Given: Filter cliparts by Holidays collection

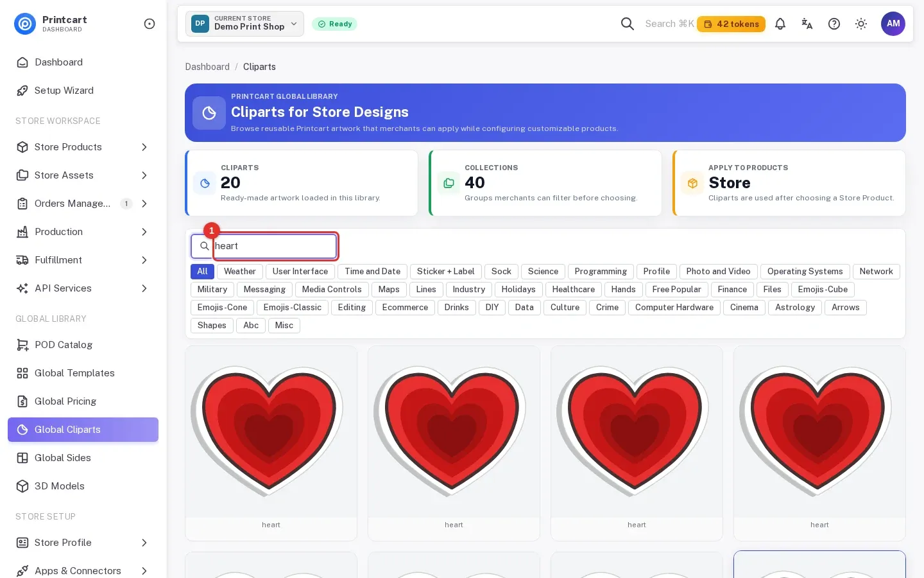Looking at the screenshot, I should [518, 290].
